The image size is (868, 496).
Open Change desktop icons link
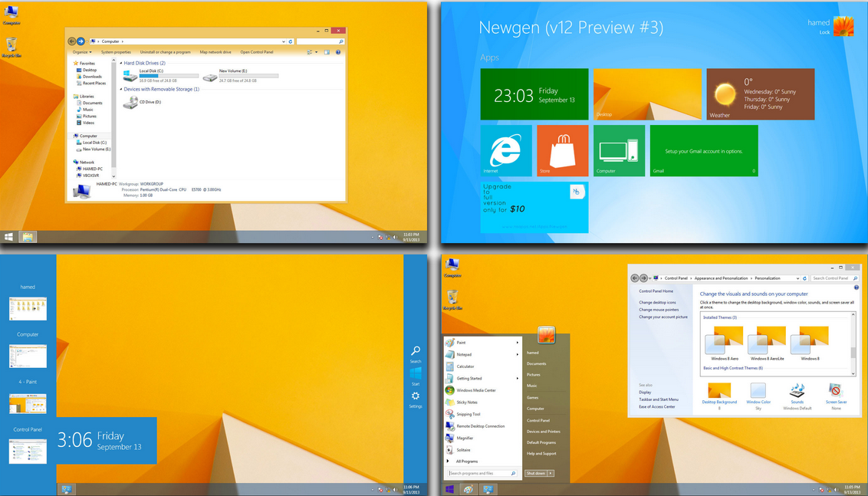[x=658, y=302]
